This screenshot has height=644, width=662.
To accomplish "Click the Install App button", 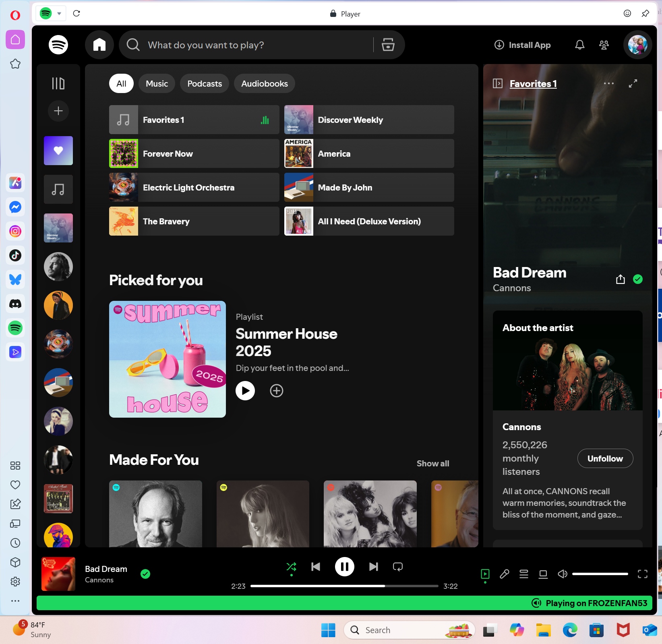I will [523, 45].
